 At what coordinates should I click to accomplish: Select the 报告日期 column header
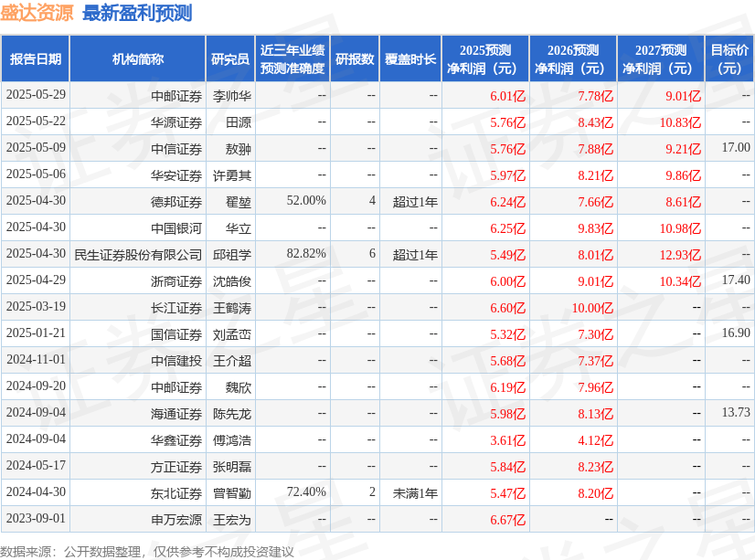pyautogui.click(x=36, y=58)
